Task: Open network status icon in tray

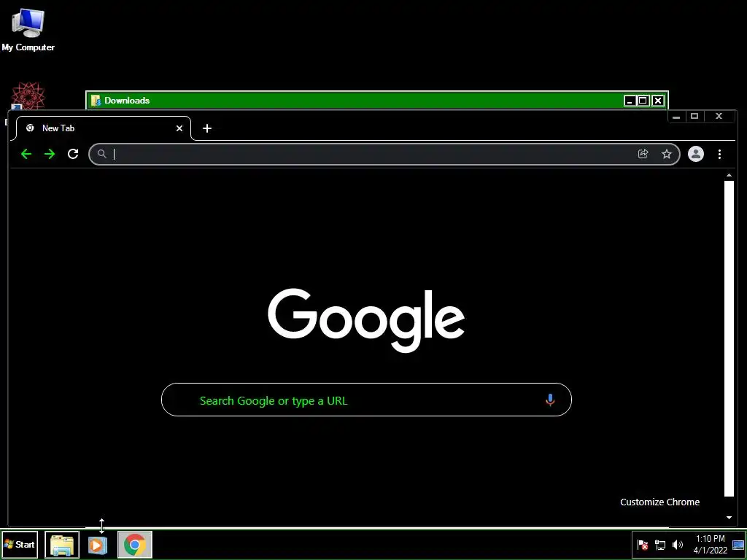Action: click(x=660, y=545)
